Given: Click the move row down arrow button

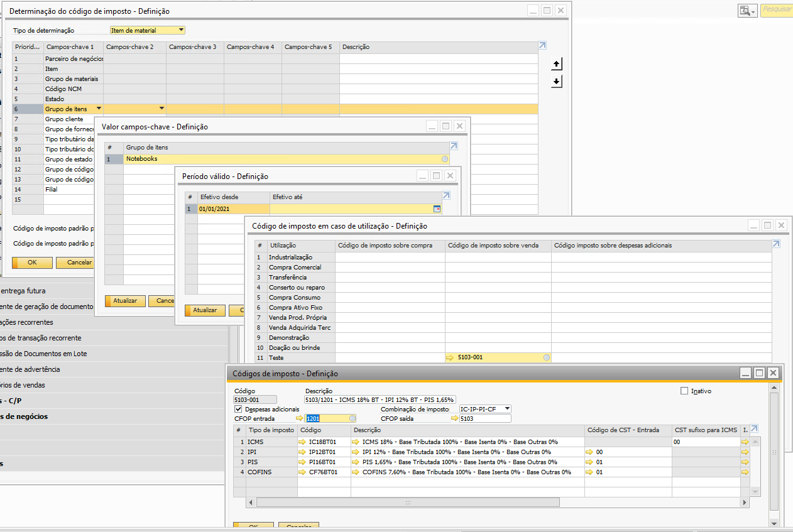Looking at the screenshot, I should (x=556, y=82).
